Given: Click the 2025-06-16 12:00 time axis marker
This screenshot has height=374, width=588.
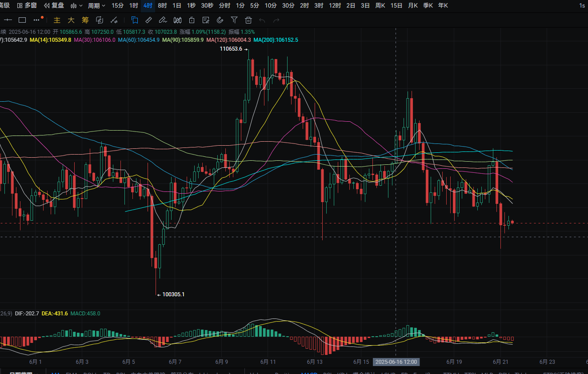Looking at the screenshot, I should (x=396, y=362).
